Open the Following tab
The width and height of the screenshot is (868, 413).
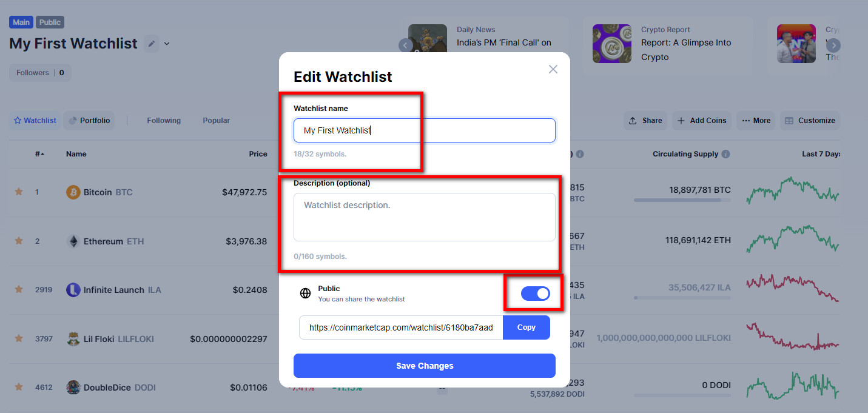164,121
